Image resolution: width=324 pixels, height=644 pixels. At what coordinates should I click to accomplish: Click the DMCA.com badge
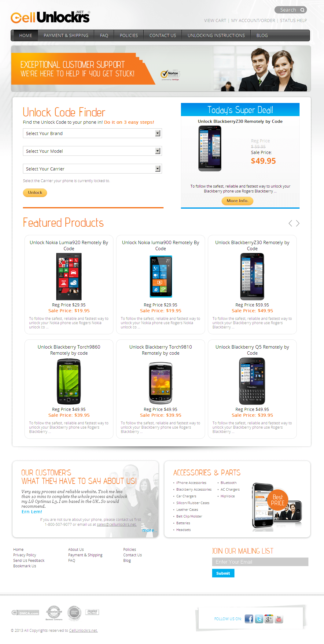pyautogui.click(x=25, y=613)
